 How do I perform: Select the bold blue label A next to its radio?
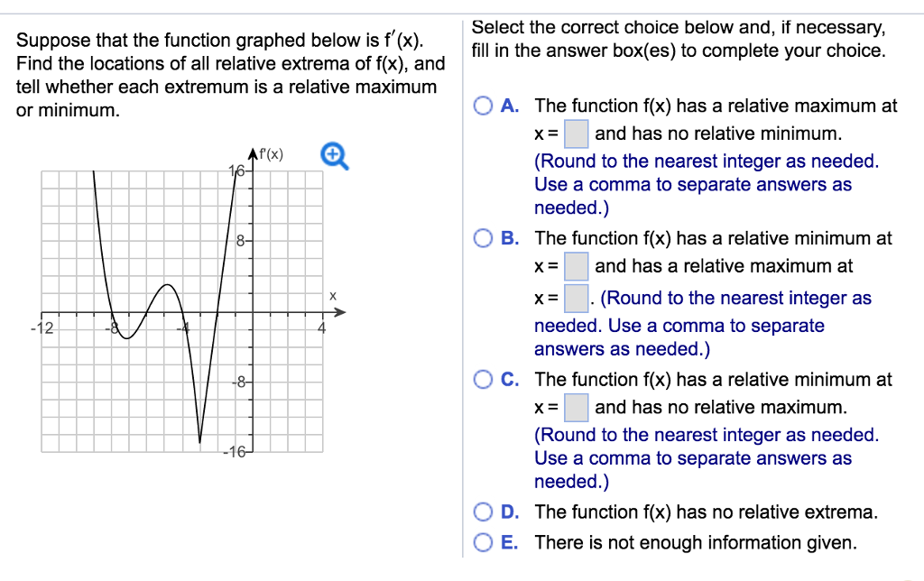point(510,106)
